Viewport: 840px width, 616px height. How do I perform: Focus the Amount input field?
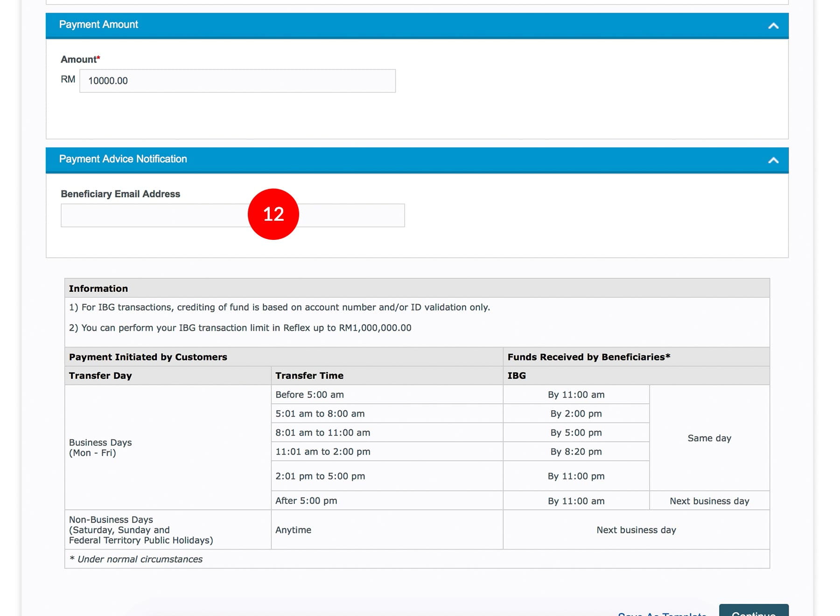237,81
